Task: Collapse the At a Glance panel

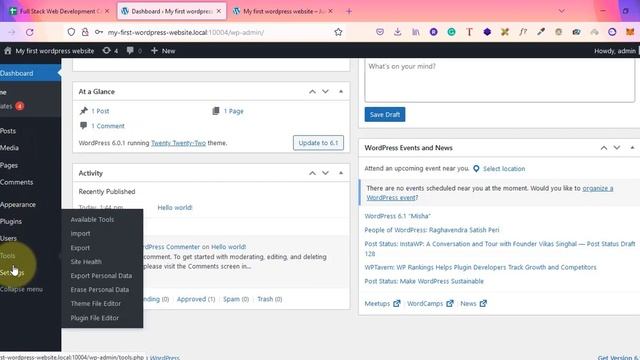Action: pyautogui.click(x=341, y=91)
